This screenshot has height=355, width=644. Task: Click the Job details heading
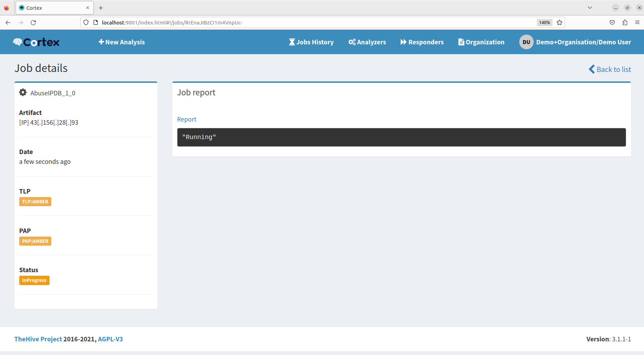tap(41, 68)
